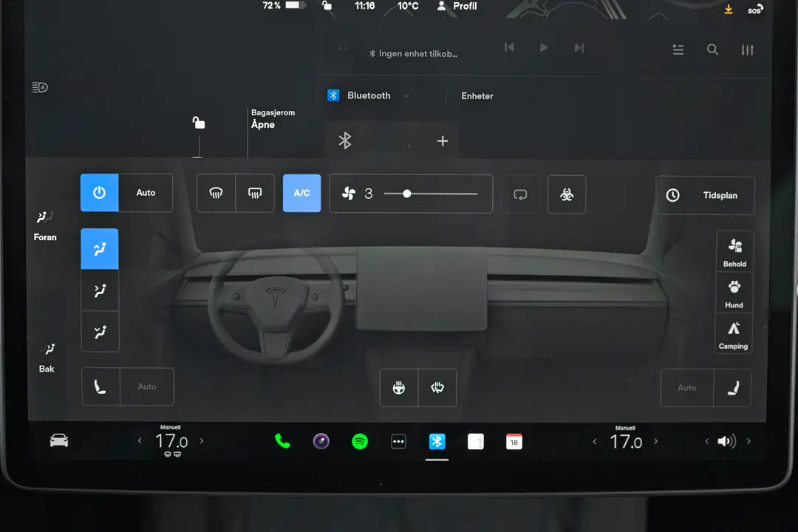The height and width of the screenshot is (532, 798).
Task: Open the Tidsplan scheduling button
Action: tap(704, 195)
